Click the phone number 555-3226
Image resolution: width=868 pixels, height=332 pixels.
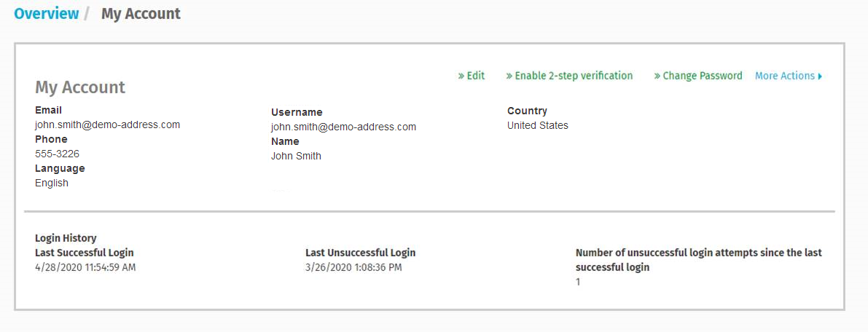[57, 154]
